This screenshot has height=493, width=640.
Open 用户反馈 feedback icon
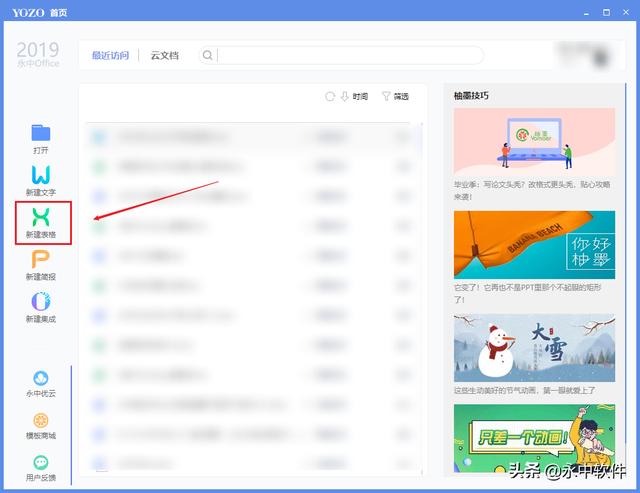pos(41,463)
